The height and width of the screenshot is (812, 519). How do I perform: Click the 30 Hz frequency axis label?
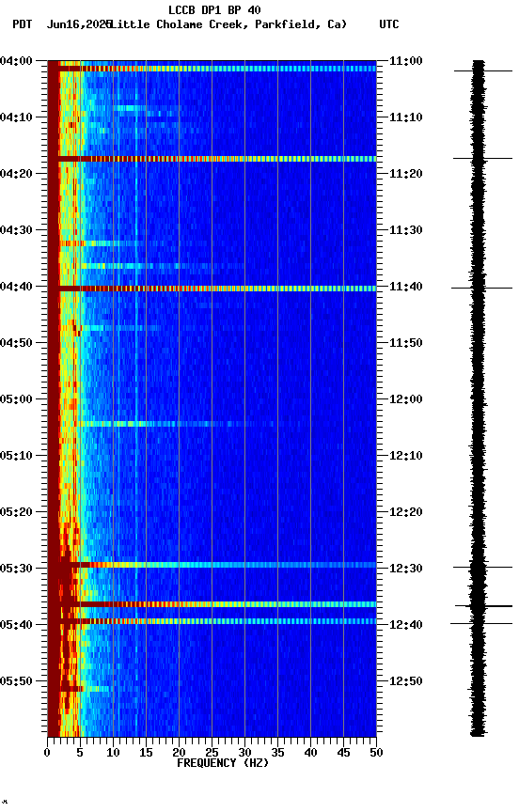pos(244,753)
